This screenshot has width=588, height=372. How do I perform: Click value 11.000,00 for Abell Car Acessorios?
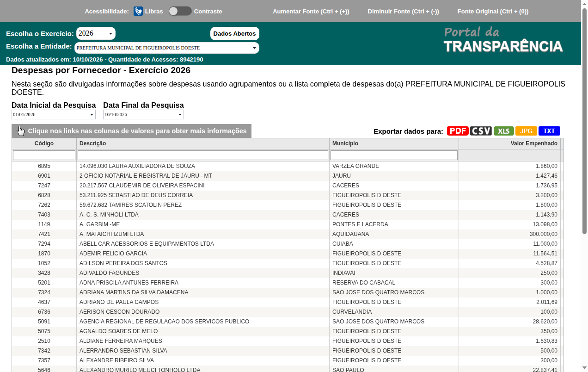pyautogui.click(x=545, y=244)
